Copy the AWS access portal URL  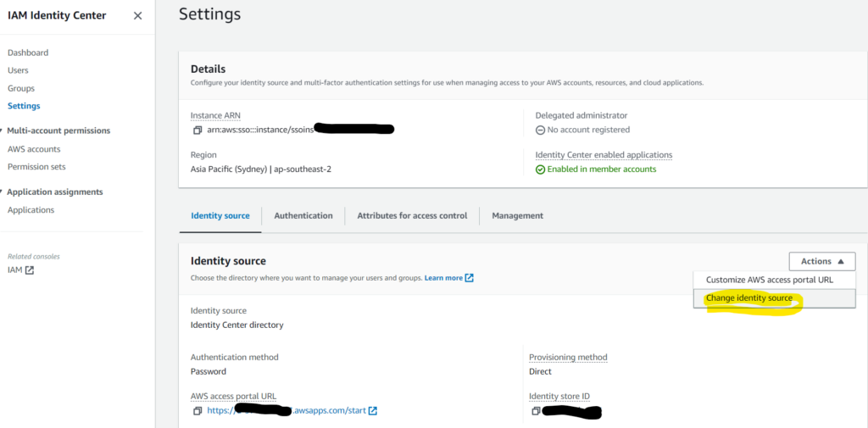197,411
